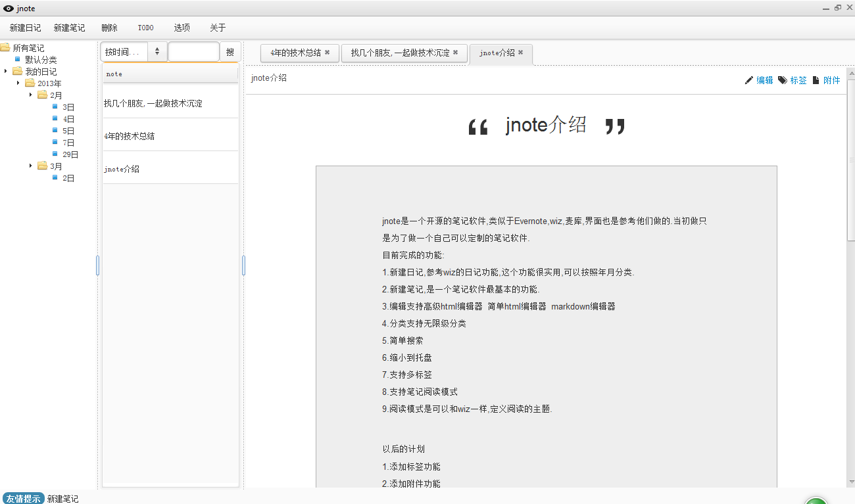Click the vertical scrollbar of note content

point(851,160)
